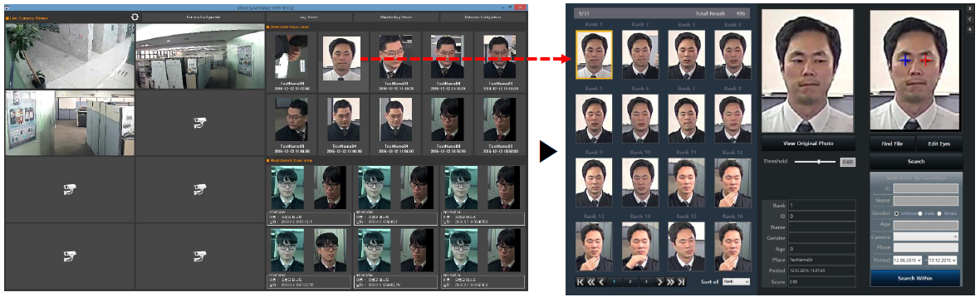The image size is (980, 302).
Task: Select the Rank 5 face thumbnail
Action: tap(594, 119)
